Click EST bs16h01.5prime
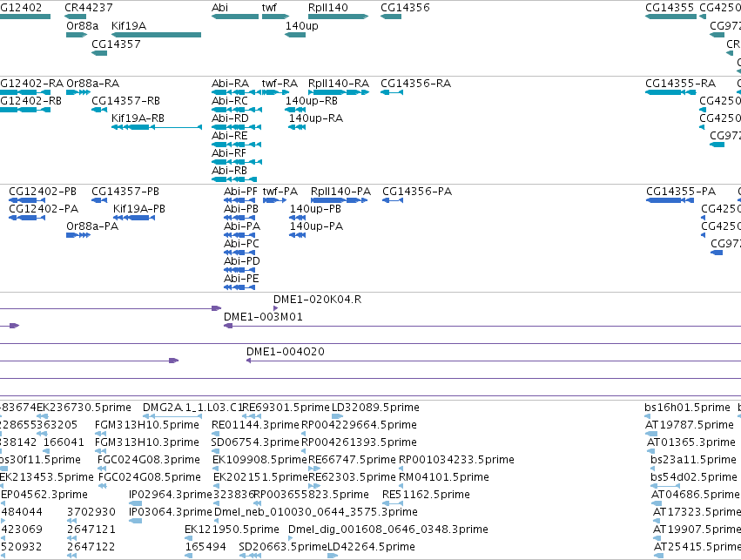 [x=688, y=408]
